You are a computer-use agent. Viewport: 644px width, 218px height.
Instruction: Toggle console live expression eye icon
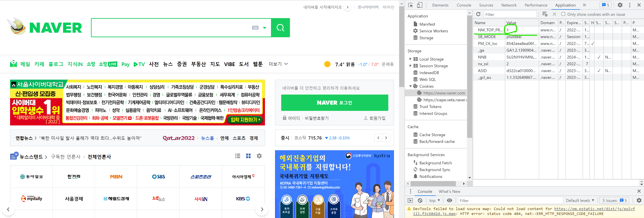(x=450, y=200)
